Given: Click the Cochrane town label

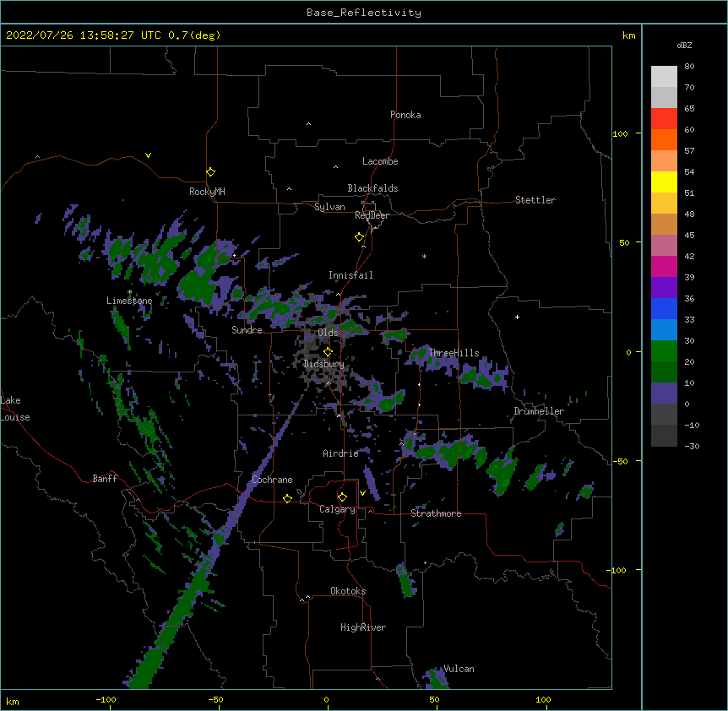Looking at the screenshot, I should point(272,480).
